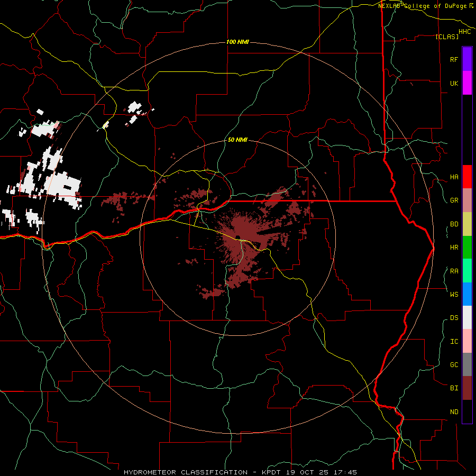Click the radar site dot at the rings' center

coord(238,237)
